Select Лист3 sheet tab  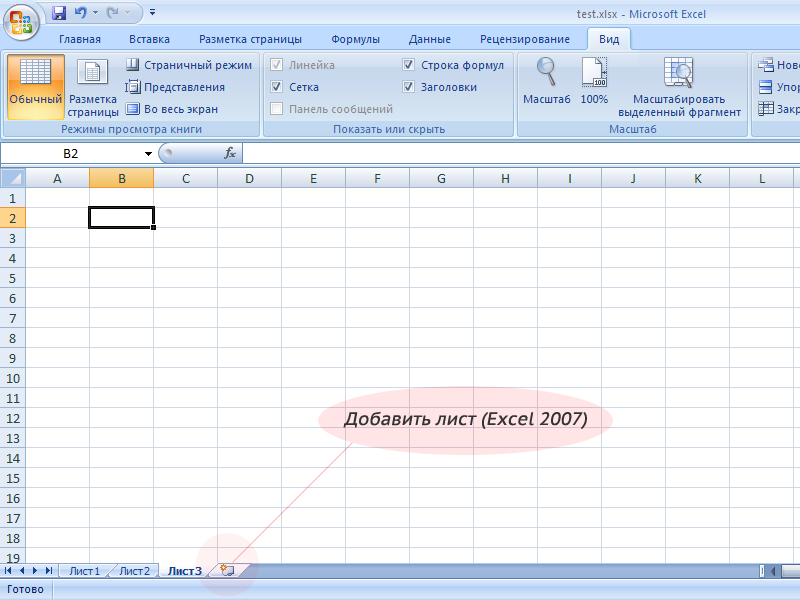(185, 571)
